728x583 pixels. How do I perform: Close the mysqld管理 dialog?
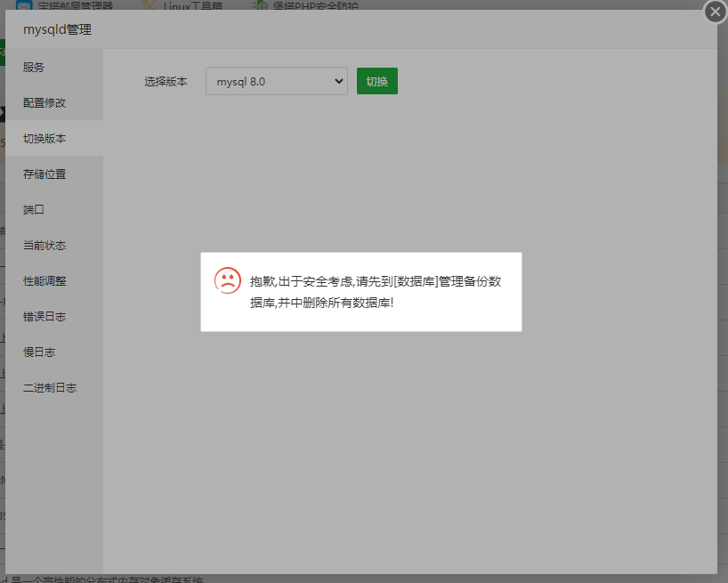[715, 12]
